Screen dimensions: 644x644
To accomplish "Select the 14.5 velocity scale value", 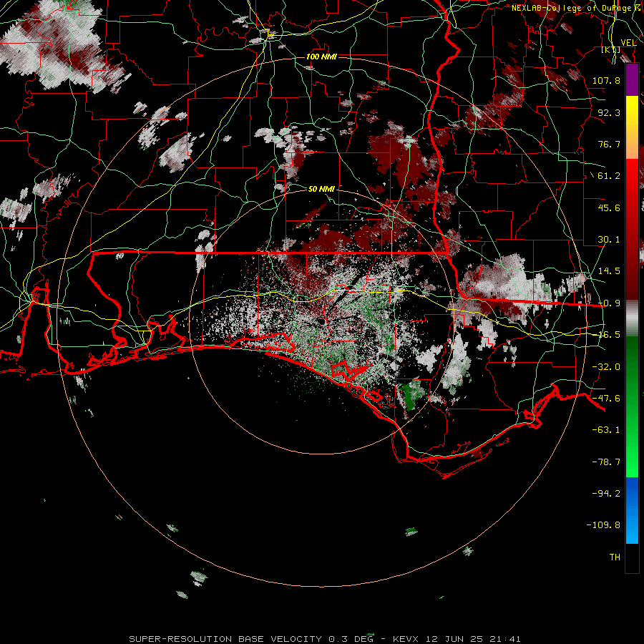I will [x=609, y=271].
